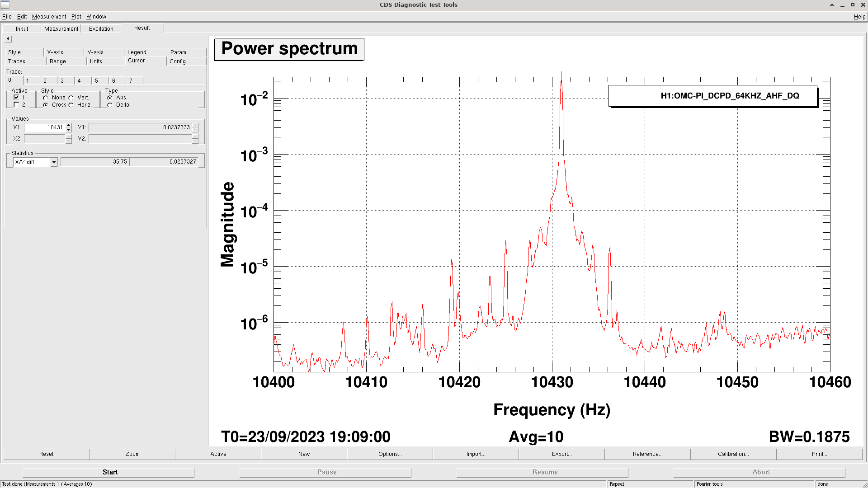Open plot Options dialog
The width and height of the screenshot is (868, 488).
pyautogui.click(x=390, y=454)
